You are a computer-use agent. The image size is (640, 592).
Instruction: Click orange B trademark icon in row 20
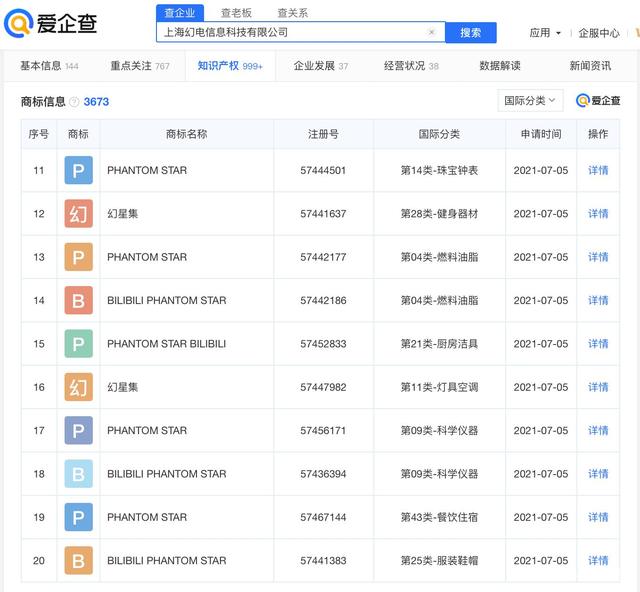click(x=78, y=561)
